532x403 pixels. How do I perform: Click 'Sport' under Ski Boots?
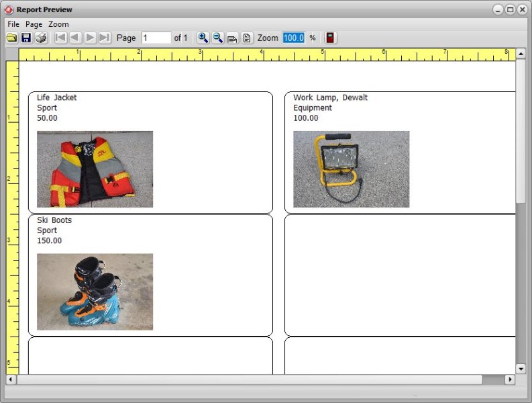[x=47, y=231]
